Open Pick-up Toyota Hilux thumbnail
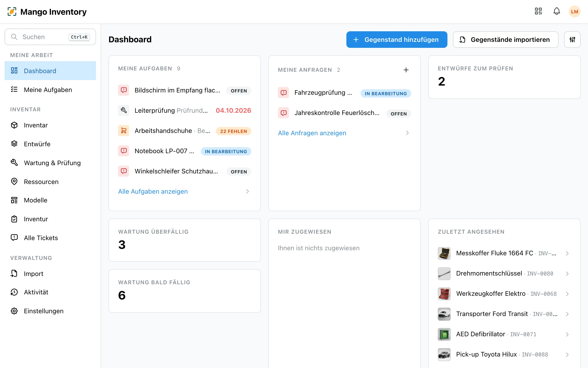The image size is (588, 368). click(444, 354)
